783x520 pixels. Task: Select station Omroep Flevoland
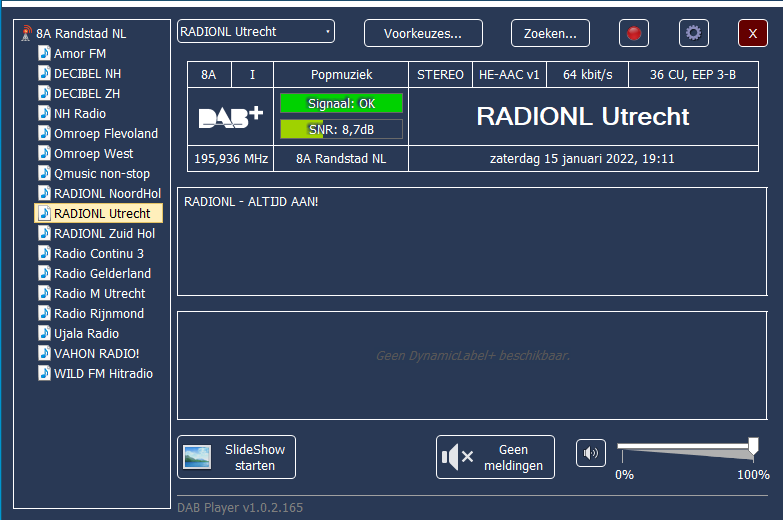coord(106,133)
